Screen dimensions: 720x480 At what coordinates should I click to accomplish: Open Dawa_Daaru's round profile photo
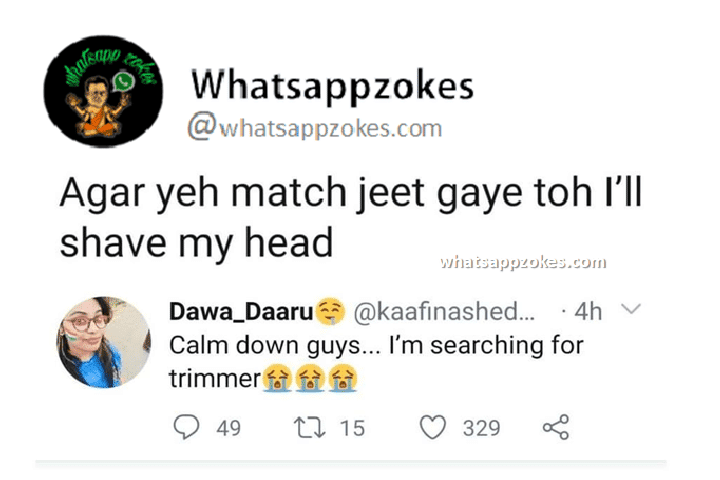tap(104, 342)
